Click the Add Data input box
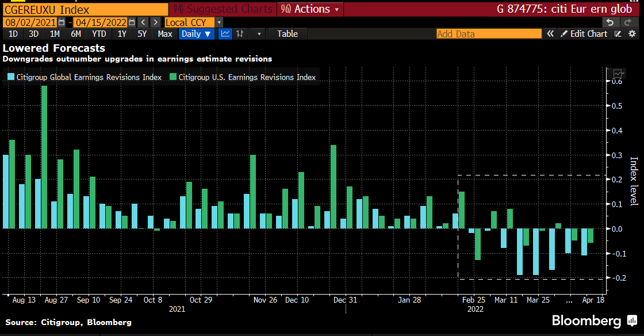The image size is (644, 336). [489, 34]
